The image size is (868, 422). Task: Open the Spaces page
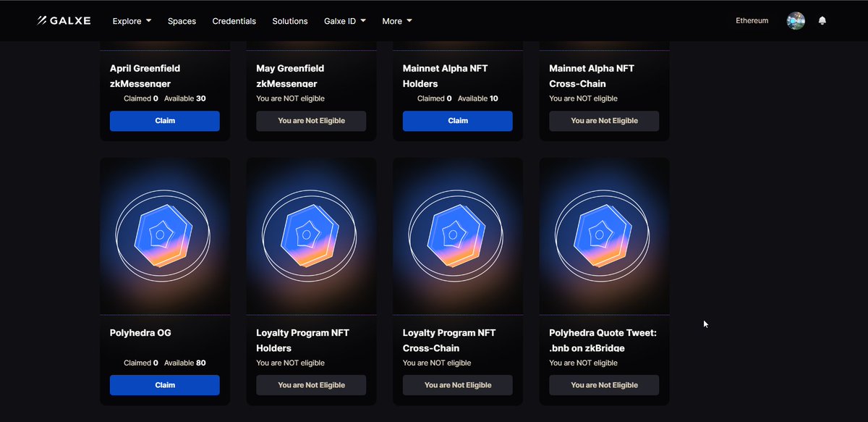182,21
